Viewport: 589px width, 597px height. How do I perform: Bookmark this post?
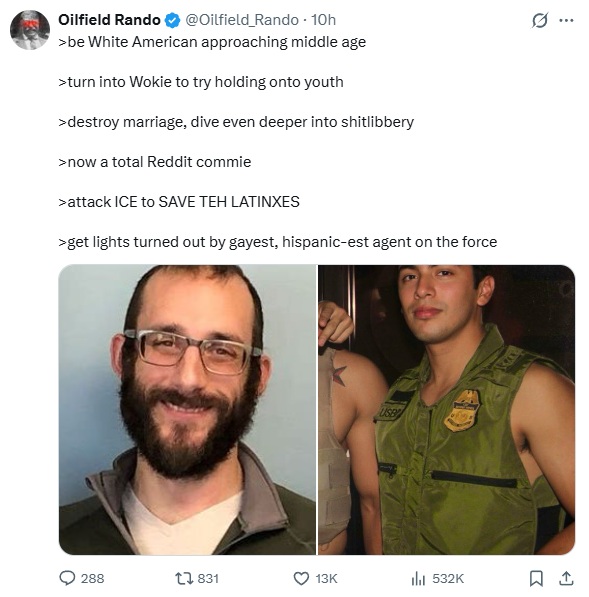(x=536, y=578)
